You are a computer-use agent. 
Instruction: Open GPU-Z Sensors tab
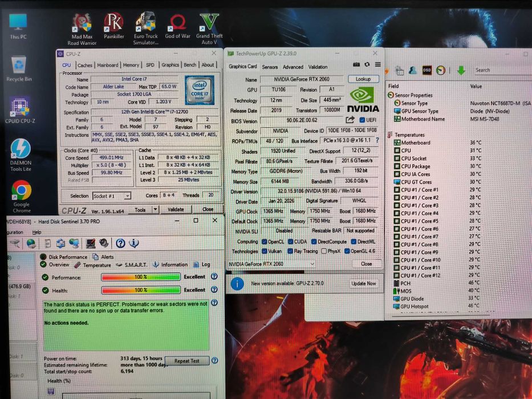point(270,67)
